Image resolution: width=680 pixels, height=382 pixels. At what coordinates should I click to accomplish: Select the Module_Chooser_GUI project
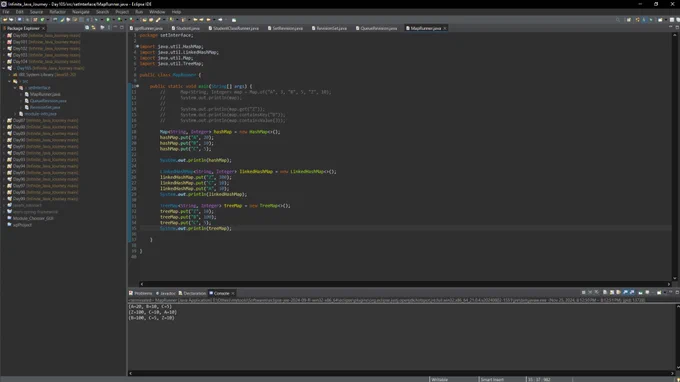[x=33, y=218]
